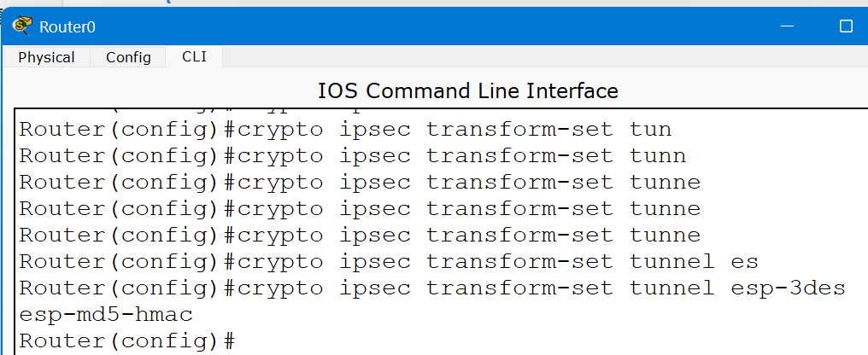Click the Router0 window icon in title bar
This screenshot has height=355, width=868.
(x=22, y=26)
